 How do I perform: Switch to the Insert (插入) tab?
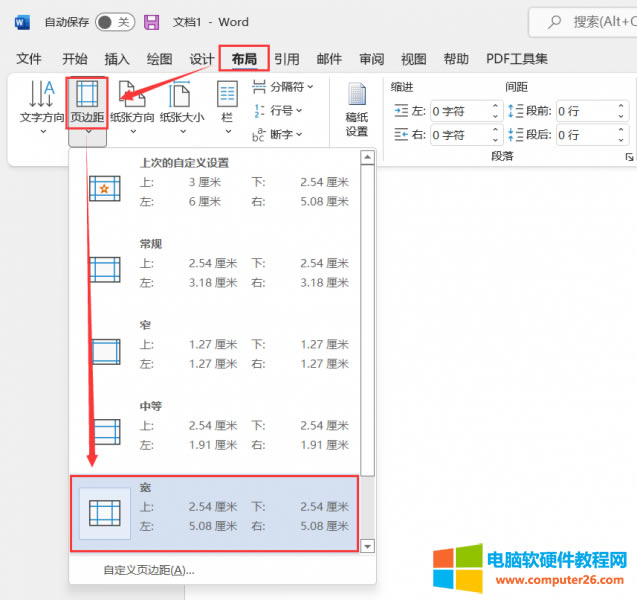117,59
